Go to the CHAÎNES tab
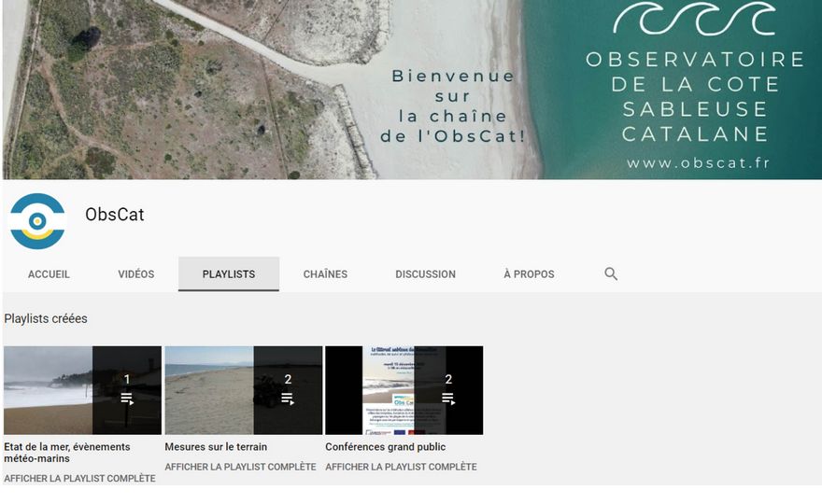822x504 pixels. [x=325, y=274]
